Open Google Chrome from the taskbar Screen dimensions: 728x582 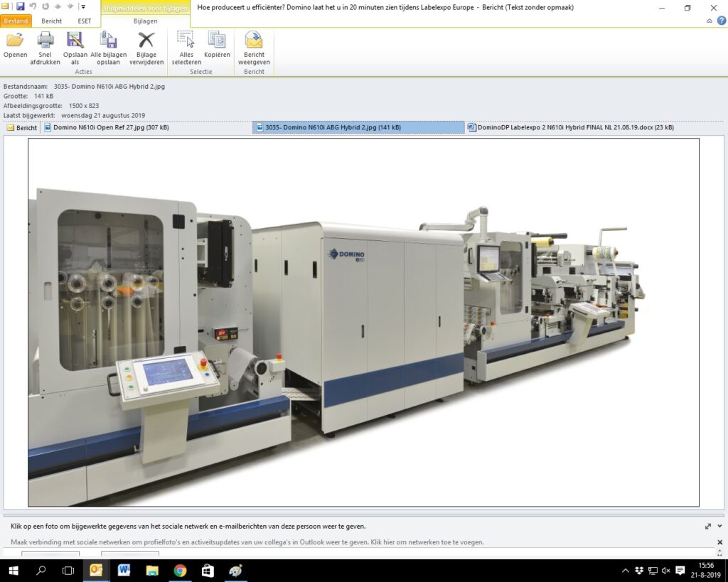coord(180,571)
